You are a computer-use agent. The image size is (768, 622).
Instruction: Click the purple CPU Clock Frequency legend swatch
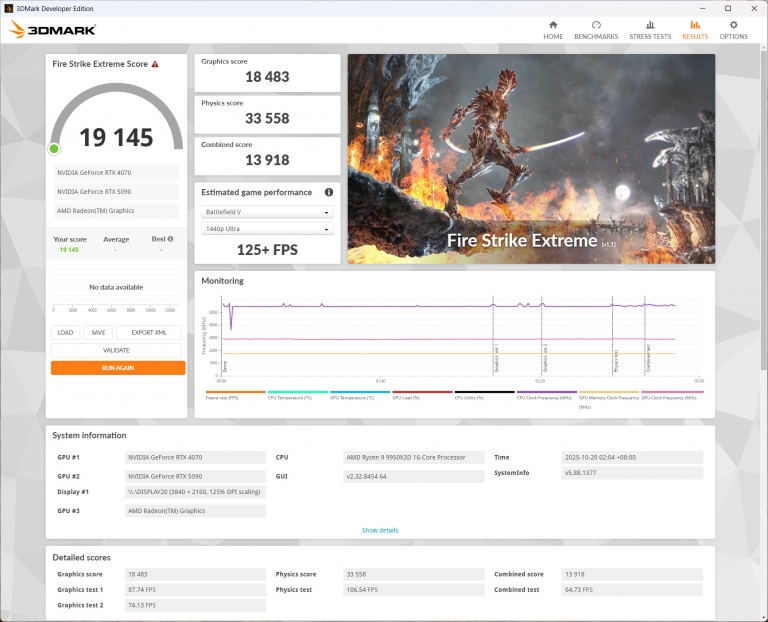pos(546,393)
